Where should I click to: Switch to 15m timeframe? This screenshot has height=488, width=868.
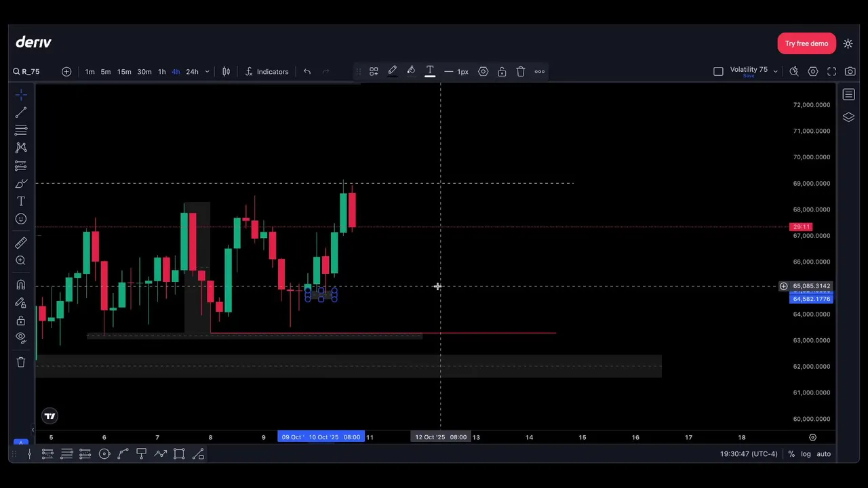pyautogui.click(x=124, y=72)
